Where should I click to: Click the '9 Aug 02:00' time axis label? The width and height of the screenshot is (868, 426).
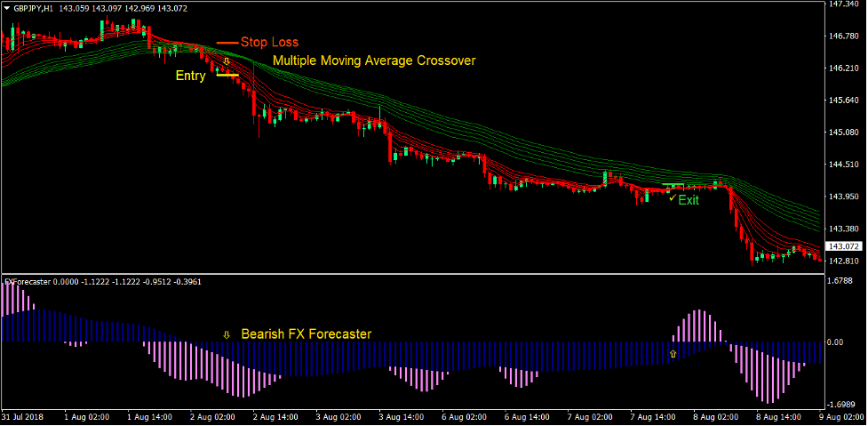842,416
